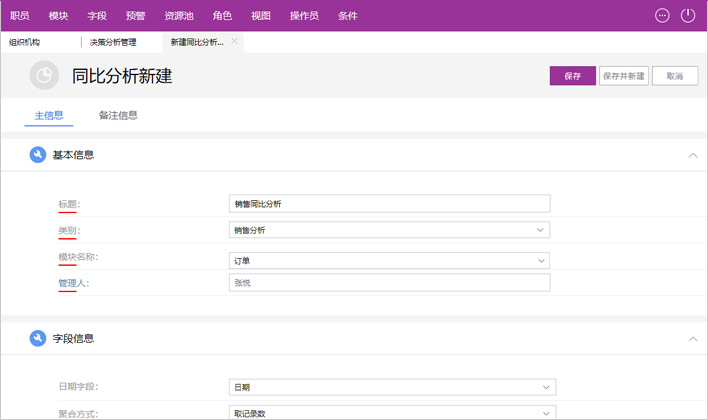Open the 类别 dropdown

pos(540,230)
